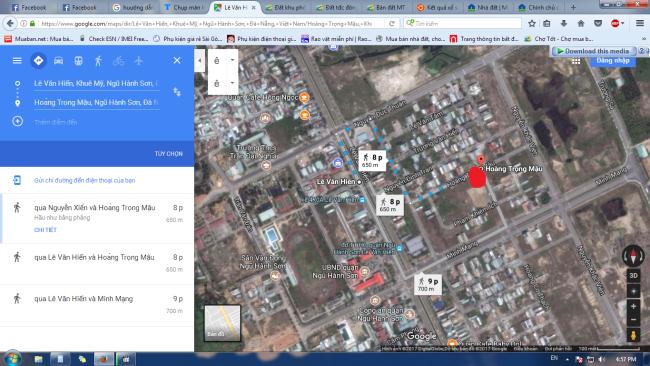
Task: Close the directions panel
Action: [x=177, y=61]
